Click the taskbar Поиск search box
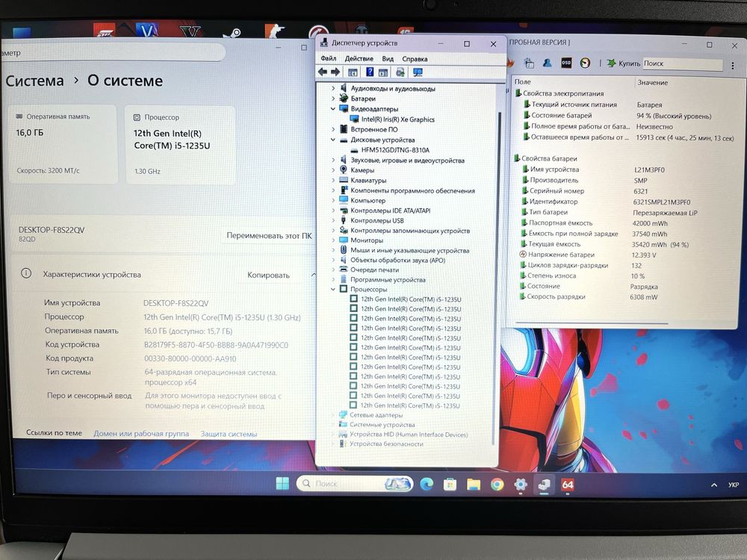The image size is (747, 560). coord(354,484)
